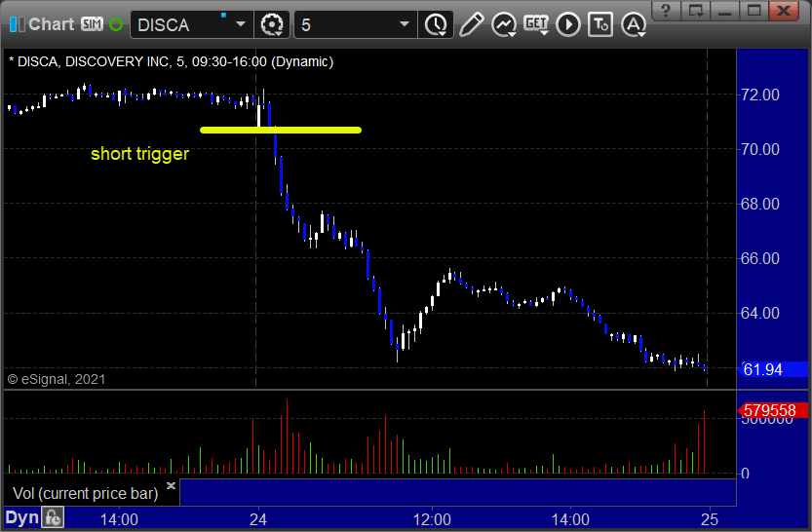The width and height of the screenshot is (812, 532).
Task: Close the volume study pane
Action: 171,485
